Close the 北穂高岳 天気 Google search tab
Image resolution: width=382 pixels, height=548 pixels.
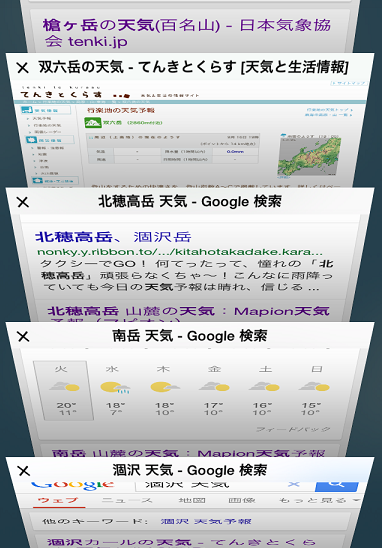[x=23, y=202]
